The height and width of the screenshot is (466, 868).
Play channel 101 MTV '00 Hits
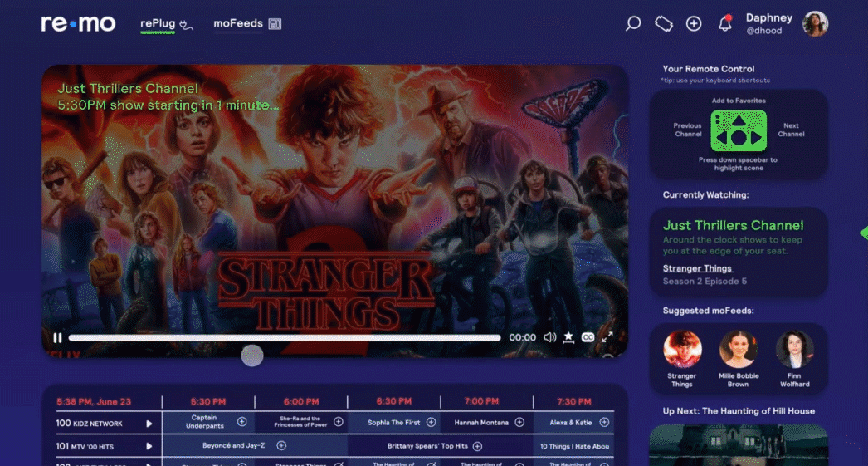click(149, 446)
